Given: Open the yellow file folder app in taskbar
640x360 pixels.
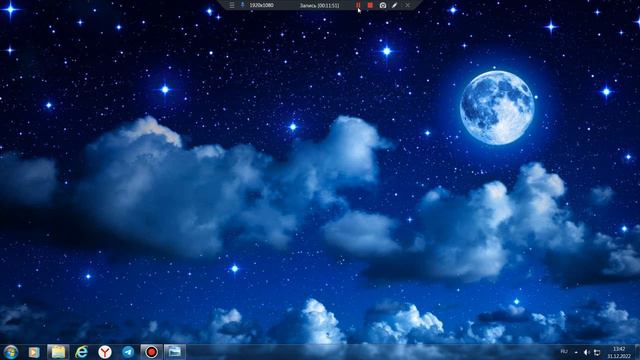Looking at the screenshot, I should tap(58, 352).
